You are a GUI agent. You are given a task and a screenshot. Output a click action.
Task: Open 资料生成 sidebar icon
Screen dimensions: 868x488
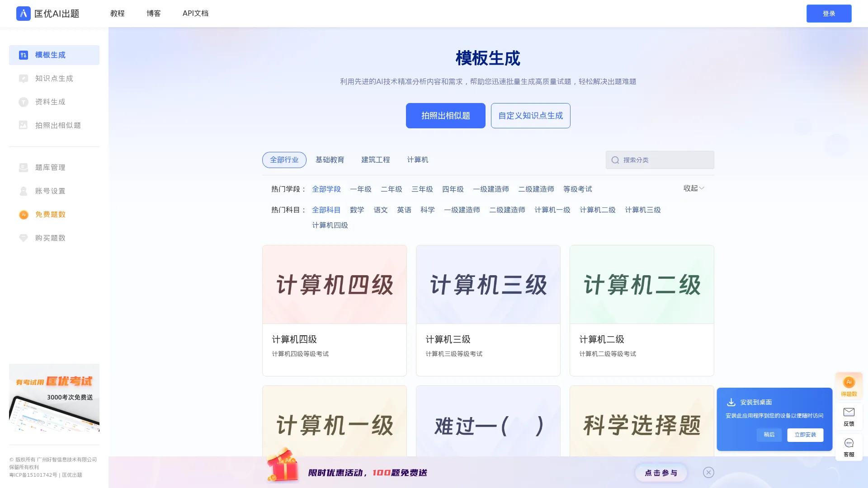[x=24, y=102]
